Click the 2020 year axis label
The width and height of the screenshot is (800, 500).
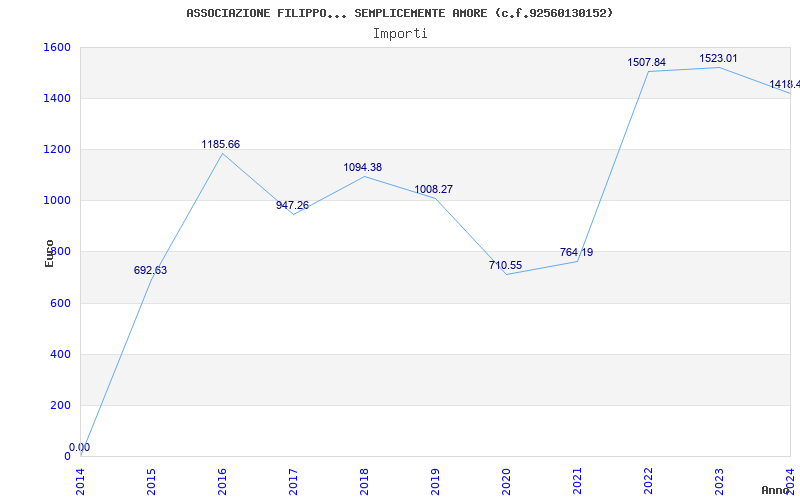click(x=506, y=481)
